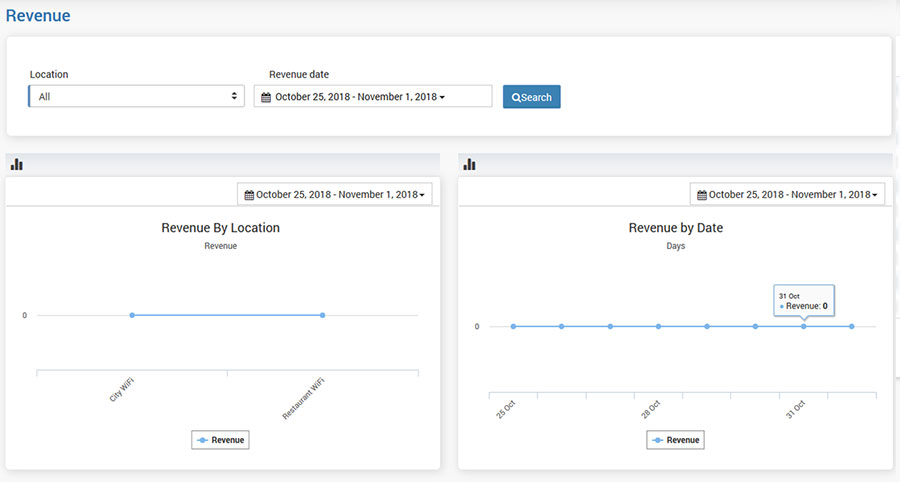The height and width of the screenshot is (482, 900).
Task: Click the 25 Oct data point
Action: 513,326
